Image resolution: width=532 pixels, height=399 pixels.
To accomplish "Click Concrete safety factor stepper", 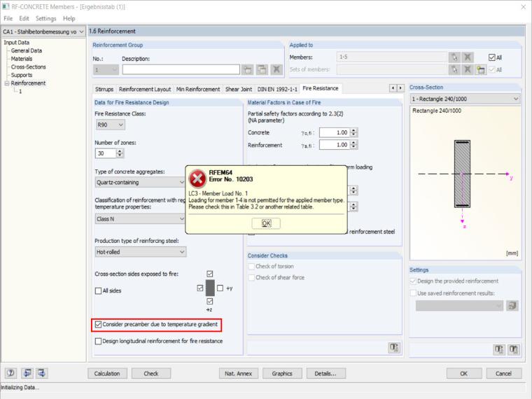I will 354,133.
